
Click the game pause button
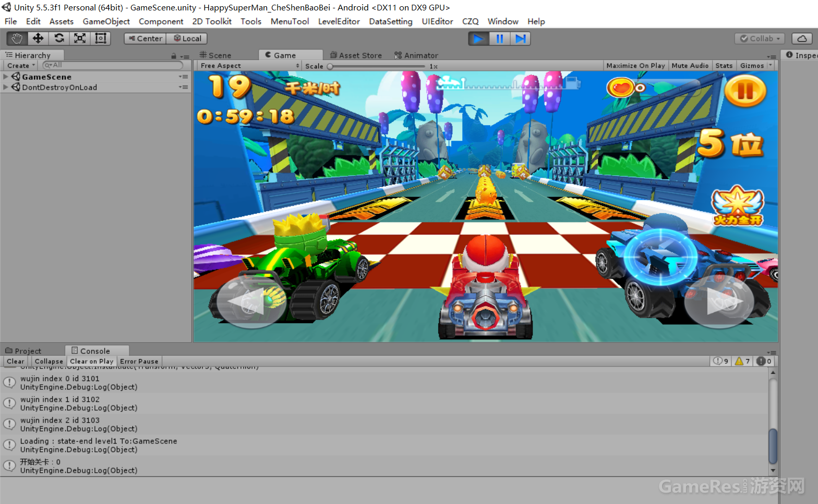tap(745, 91)
